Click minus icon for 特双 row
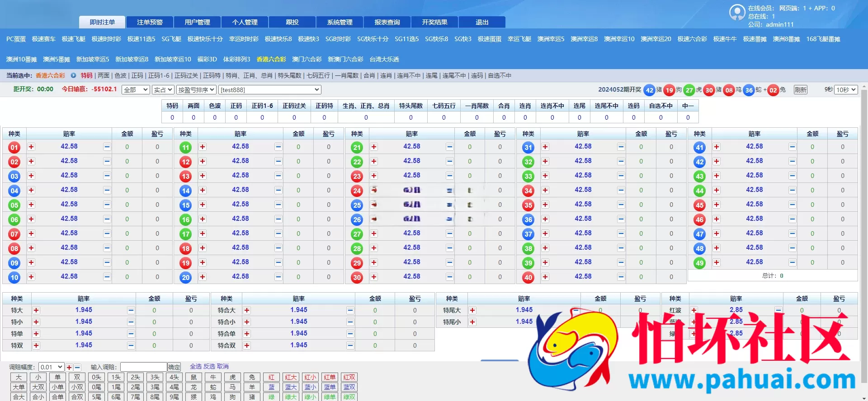Screen dimensions: 868x401 [131, 345]
